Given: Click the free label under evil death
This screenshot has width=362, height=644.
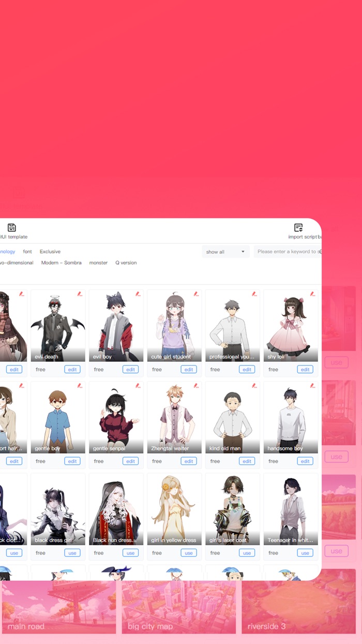Looking at the screenshot, I should pyautogui.click(x=40, y=370).
